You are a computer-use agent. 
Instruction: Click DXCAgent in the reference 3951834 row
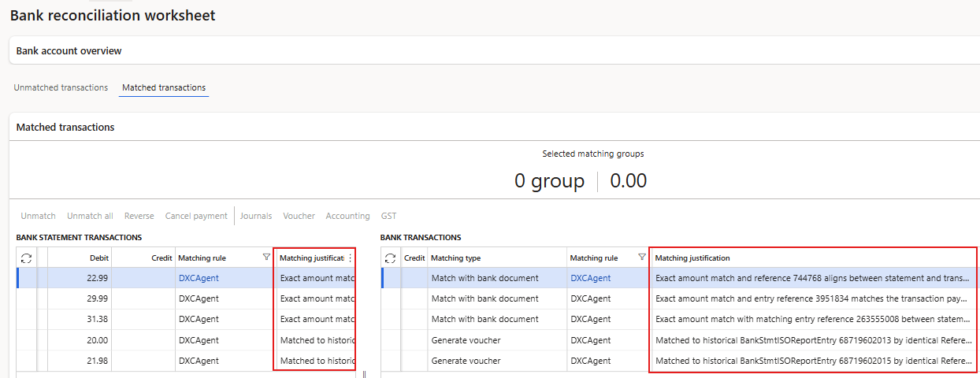click(591, 298)
